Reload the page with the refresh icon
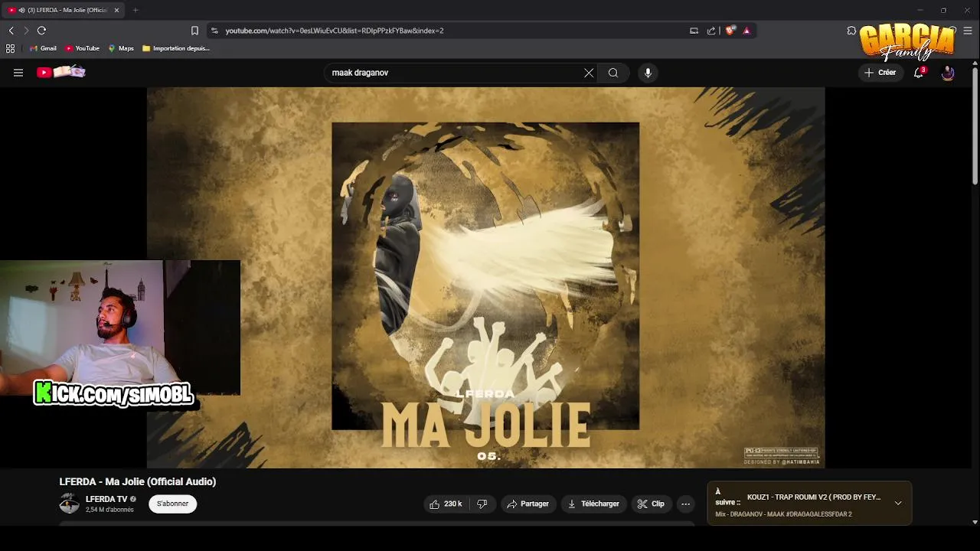980x551 pixels. [41, 31]
